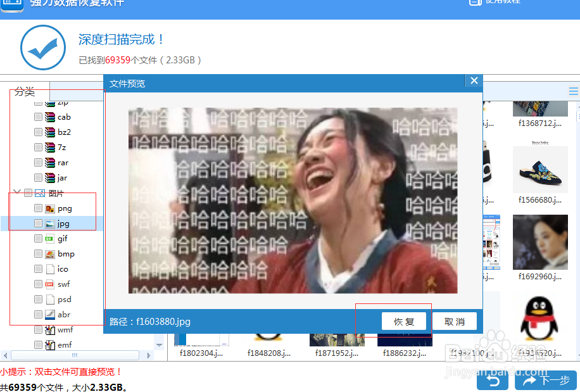Click the bz2 archive file type icon
The height and width of the screenshot is (392, 580).
coord(50,132)
